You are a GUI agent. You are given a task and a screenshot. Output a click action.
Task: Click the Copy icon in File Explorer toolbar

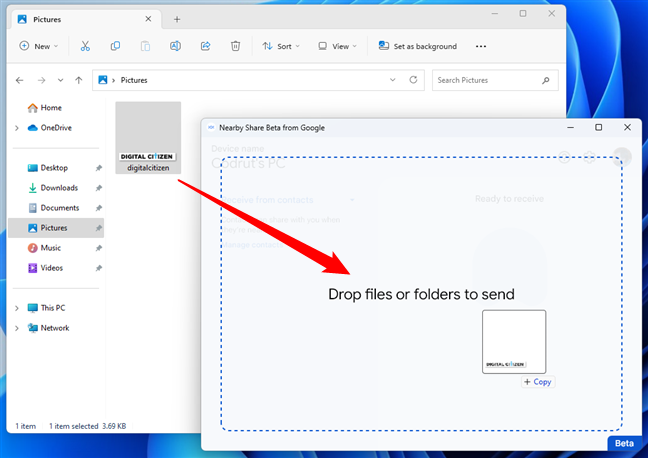(x=115, y=46)
